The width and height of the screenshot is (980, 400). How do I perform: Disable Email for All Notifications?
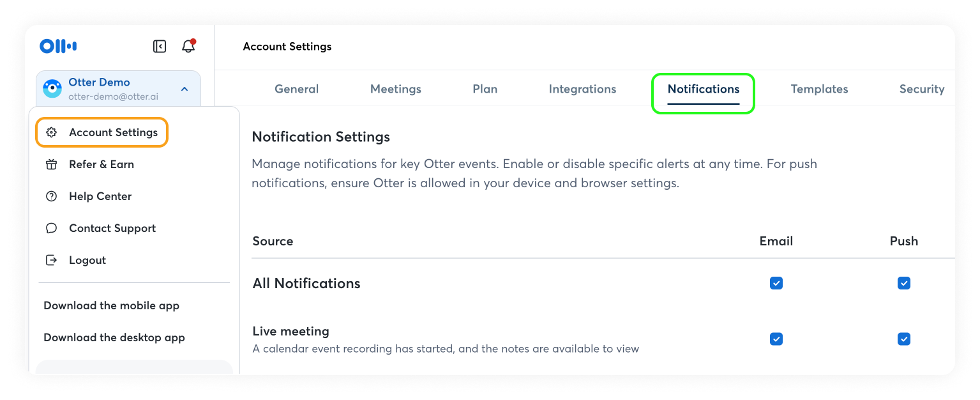tap(776, 283)
